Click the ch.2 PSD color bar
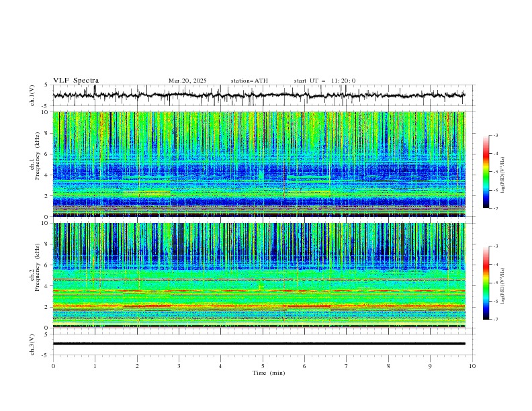 click(486, 283)
